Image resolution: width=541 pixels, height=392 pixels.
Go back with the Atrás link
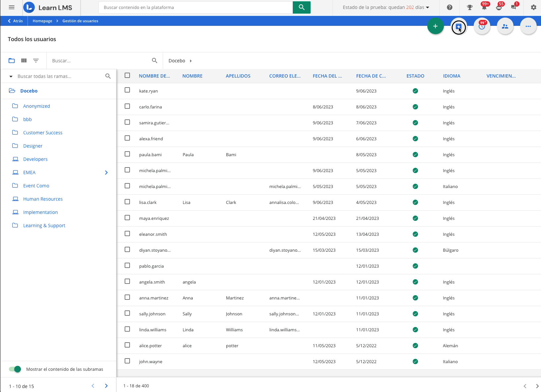point(15,21)
